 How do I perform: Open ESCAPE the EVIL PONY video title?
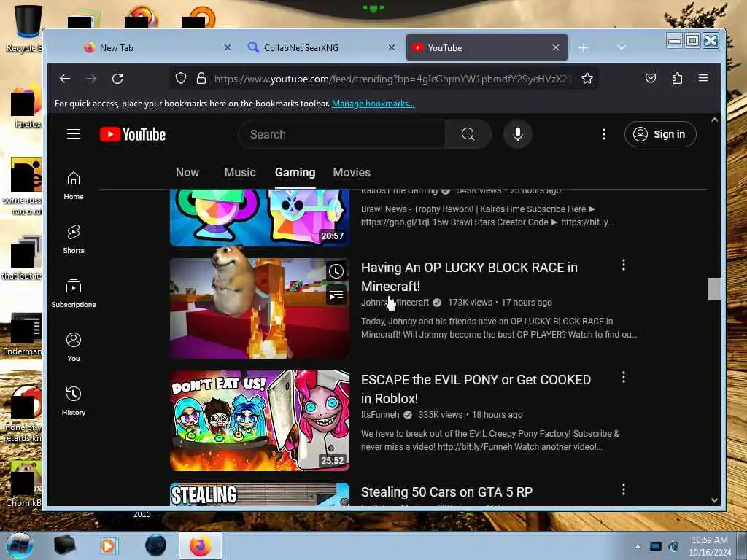pyautogui.click(x=476, y=389)
